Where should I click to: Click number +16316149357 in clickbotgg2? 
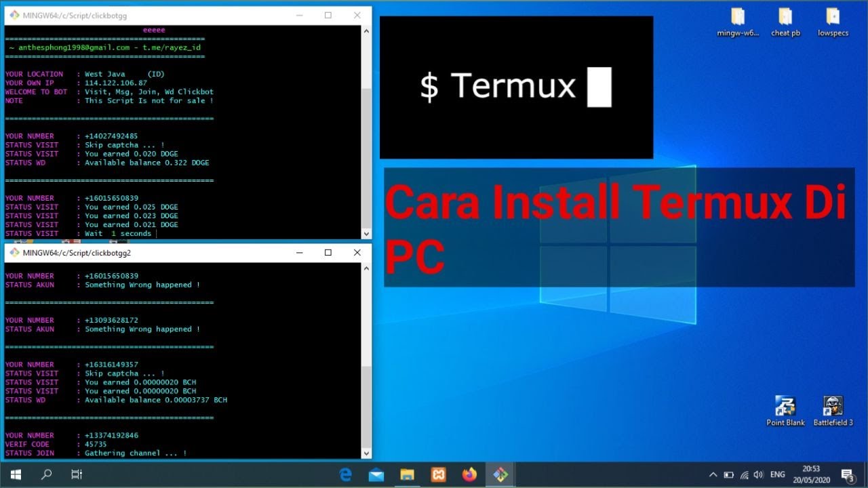[111, 365]
